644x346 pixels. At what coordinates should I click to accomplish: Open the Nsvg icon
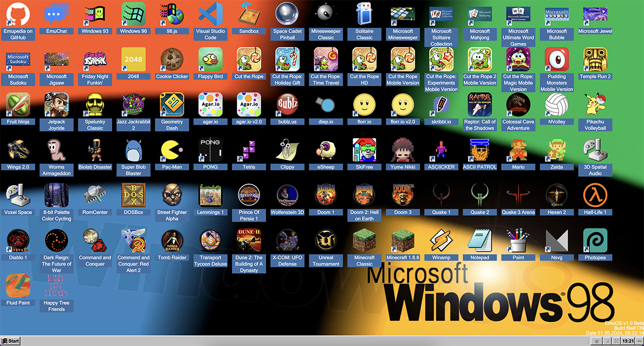557,240
